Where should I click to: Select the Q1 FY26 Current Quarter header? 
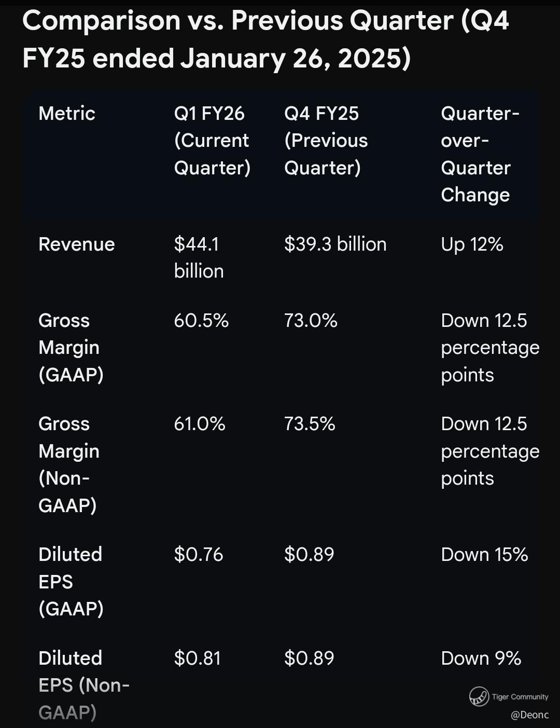(212, 141)
